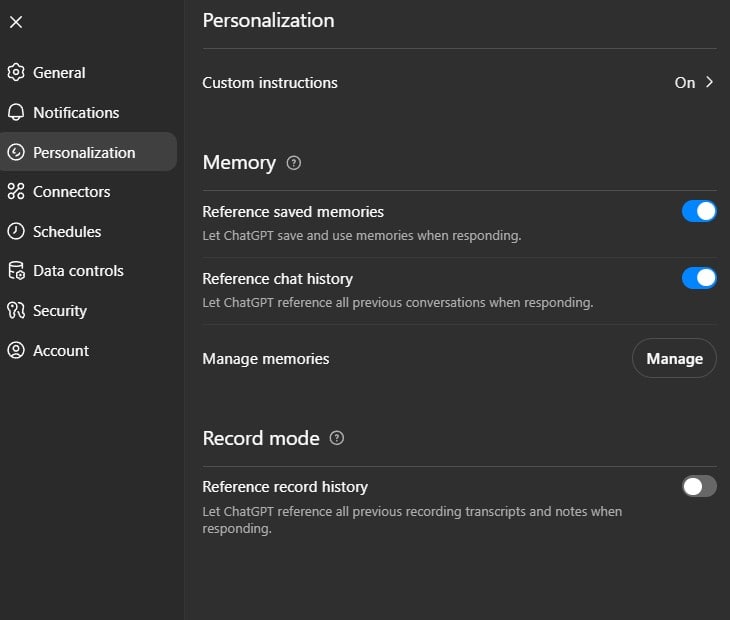Viewport: 730px width, 620px height.
Task: Click the General gear icon
Action: pos(16,72)
